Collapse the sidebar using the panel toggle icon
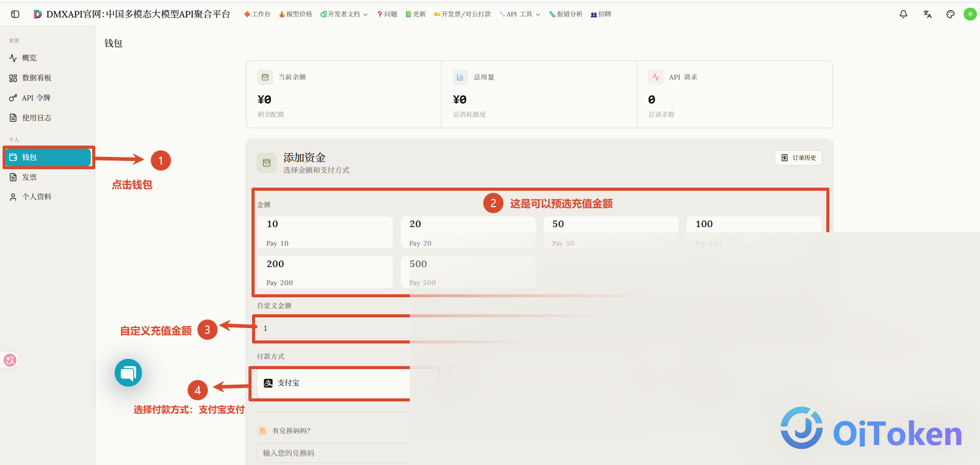This screenshot has height=465, width=980. point(15,14)
